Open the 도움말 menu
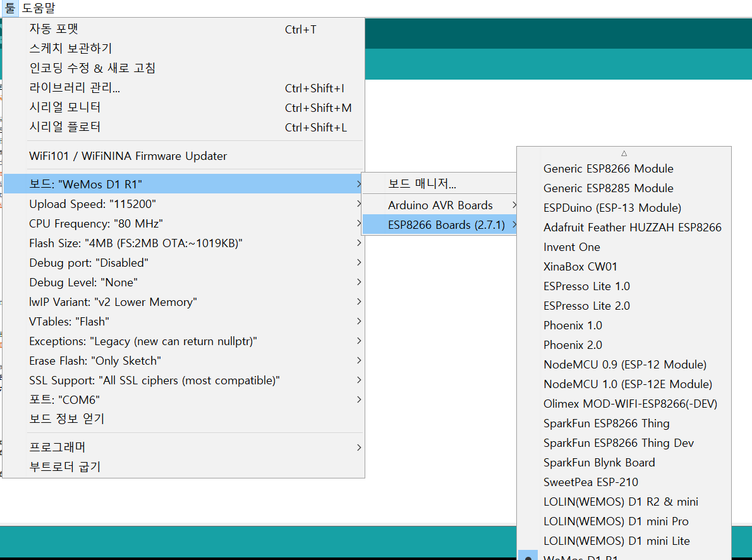 pyautogui.click(x=39, y=8)
